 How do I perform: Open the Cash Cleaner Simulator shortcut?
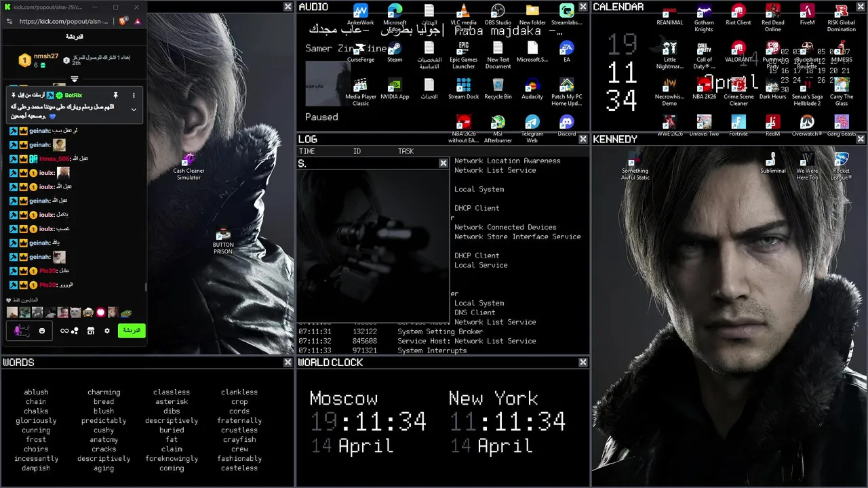(x=189, y=166)
